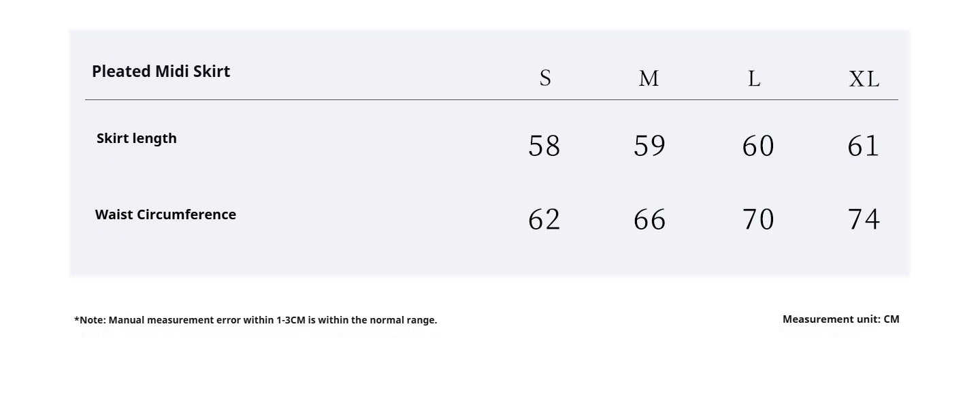Click skirt length value 61
This screenshot has width=980, height=414.
coord(864,146)
